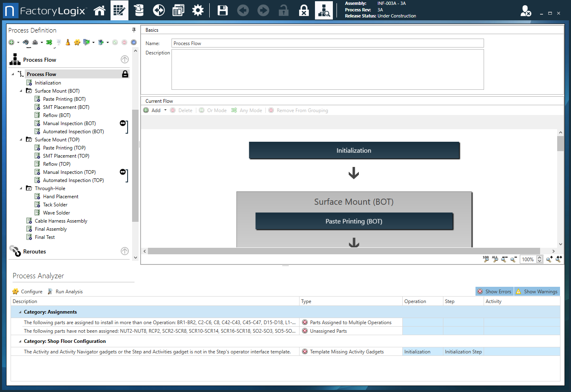Image resolution: width=571 pixels, height=392 pixels.
Task: Toggle Show Errors in Process Analyzer
Action: [494, 291]
